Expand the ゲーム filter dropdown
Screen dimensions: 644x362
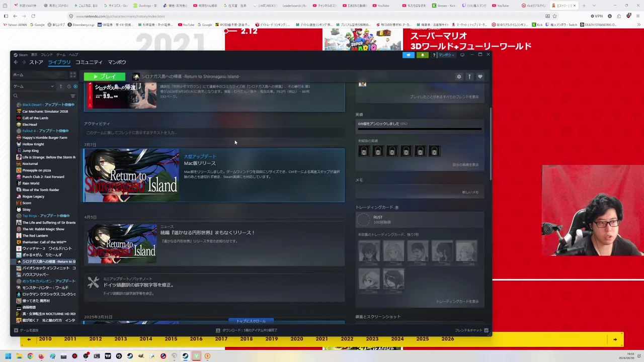pos(34,86)
